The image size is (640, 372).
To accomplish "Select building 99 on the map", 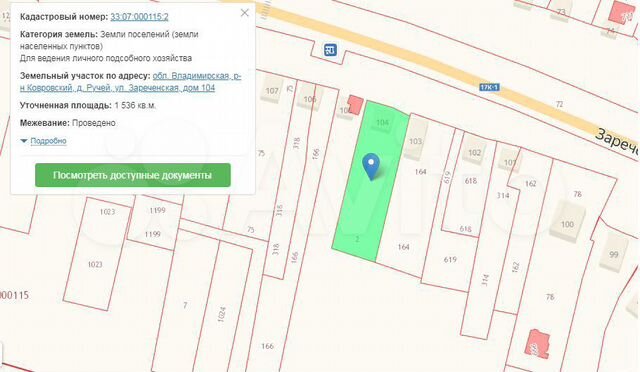I will click(x=613, y=252).
